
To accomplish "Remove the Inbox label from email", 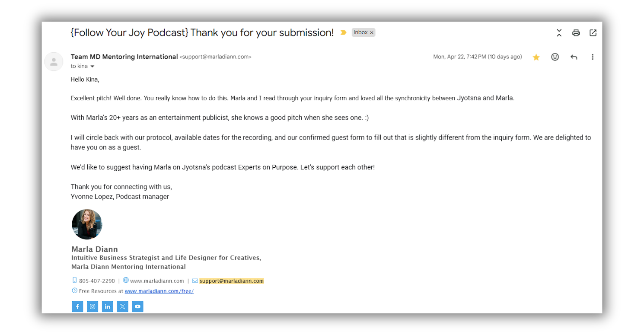I will (x=372, y=33).
